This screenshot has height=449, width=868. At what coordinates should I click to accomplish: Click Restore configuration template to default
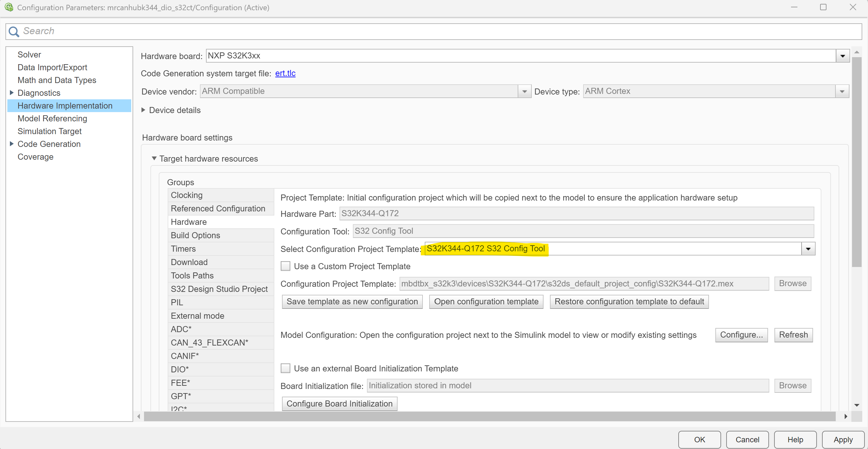(x=629, y=301)
